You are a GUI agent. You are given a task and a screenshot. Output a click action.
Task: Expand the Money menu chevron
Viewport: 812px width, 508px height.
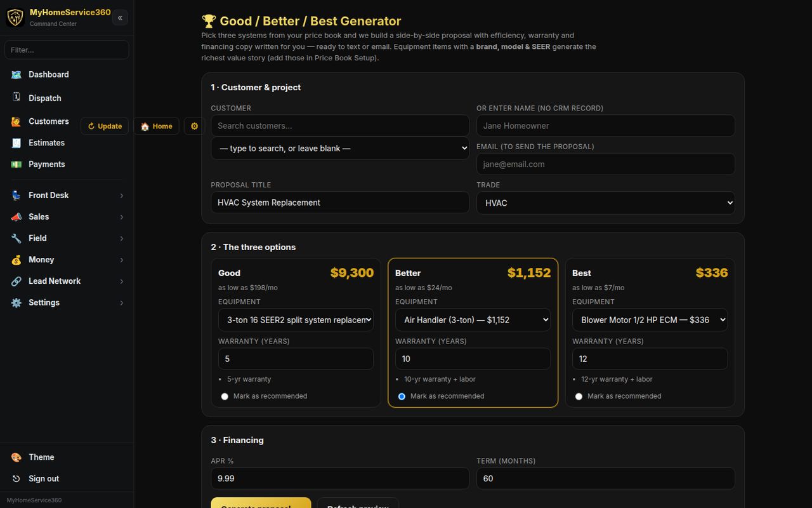[x=122, y=260]
